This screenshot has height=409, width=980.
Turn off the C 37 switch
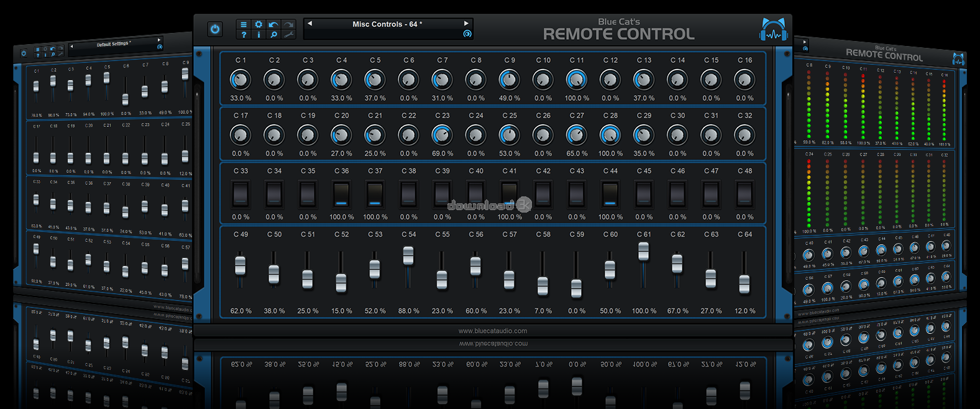(375, 194)
